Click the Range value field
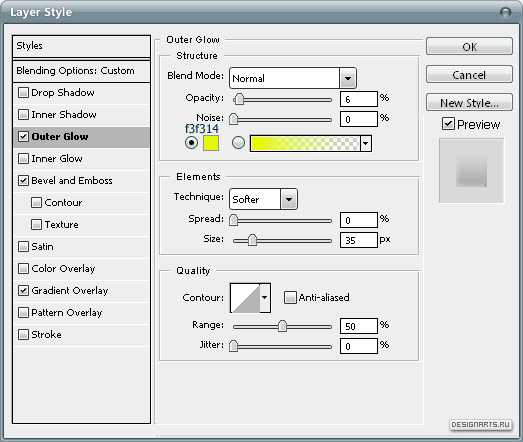The width and height of the screenshot is (523, 442). pyautogui.click(x=359, y=326)
